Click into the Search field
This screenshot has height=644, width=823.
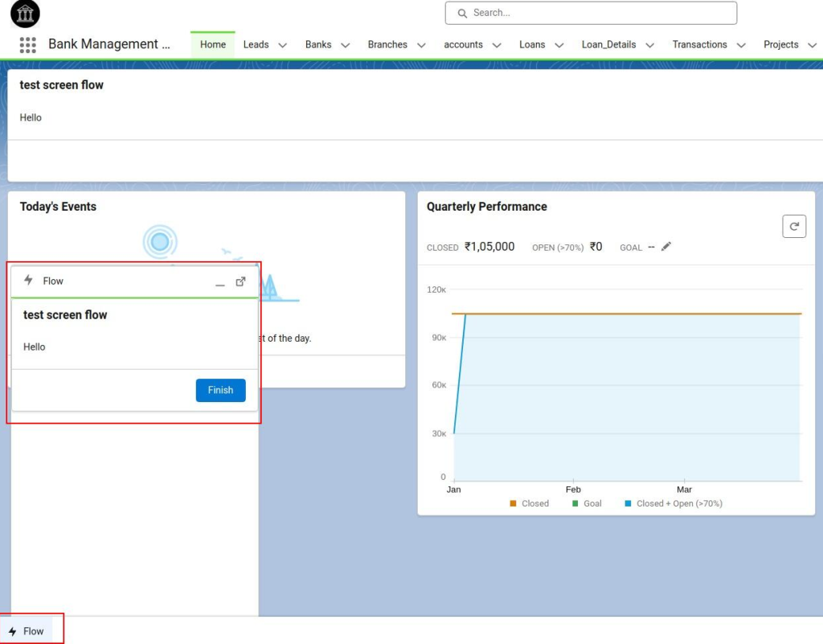(x=591, y=13)
